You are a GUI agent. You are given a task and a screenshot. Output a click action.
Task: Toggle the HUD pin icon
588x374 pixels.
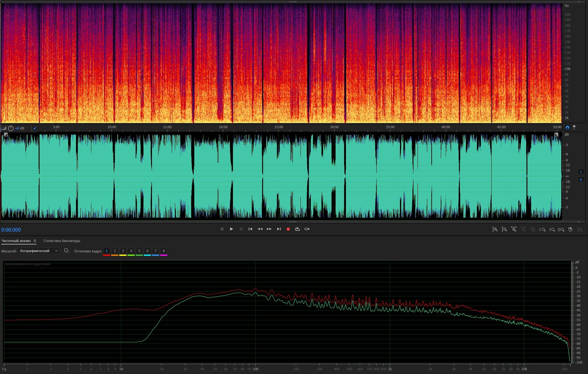click(35, 128)
